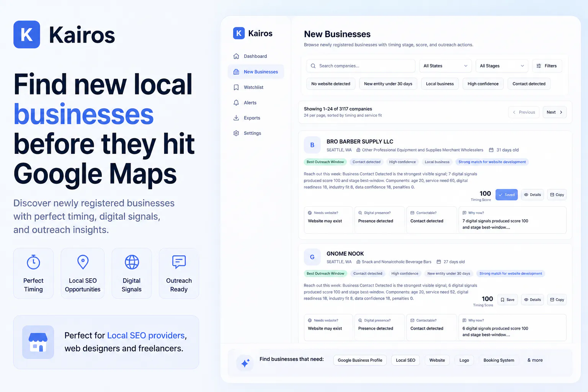Click Best Outreach Window tag on Gnome Nook

(x=325, y=274)
